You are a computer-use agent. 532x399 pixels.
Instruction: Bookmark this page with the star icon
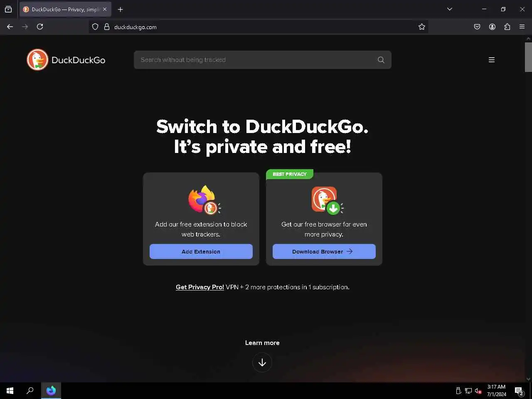(422, 27)
